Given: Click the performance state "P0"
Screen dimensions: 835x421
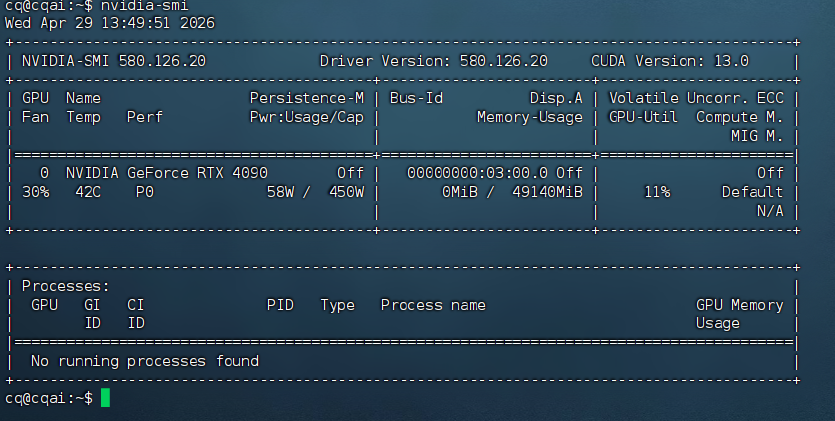Looking at the screenshot, I should [x=145, y=192].
